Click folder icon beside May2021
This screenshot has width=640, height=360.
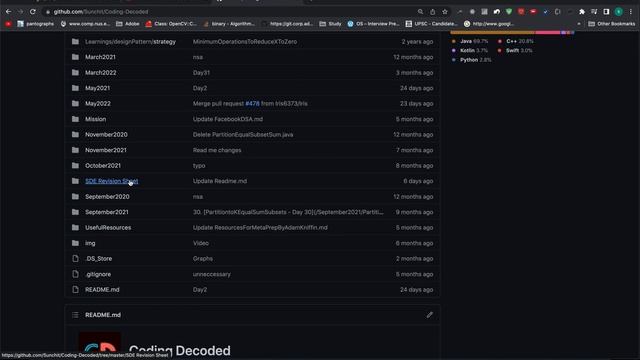click(75, 88)
